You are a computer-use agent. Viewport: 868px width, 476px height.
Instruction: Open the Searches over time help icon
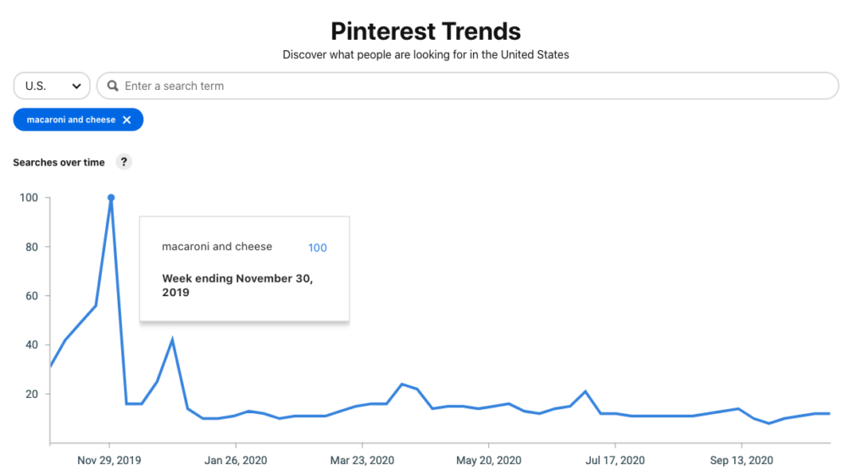(124, 162)
